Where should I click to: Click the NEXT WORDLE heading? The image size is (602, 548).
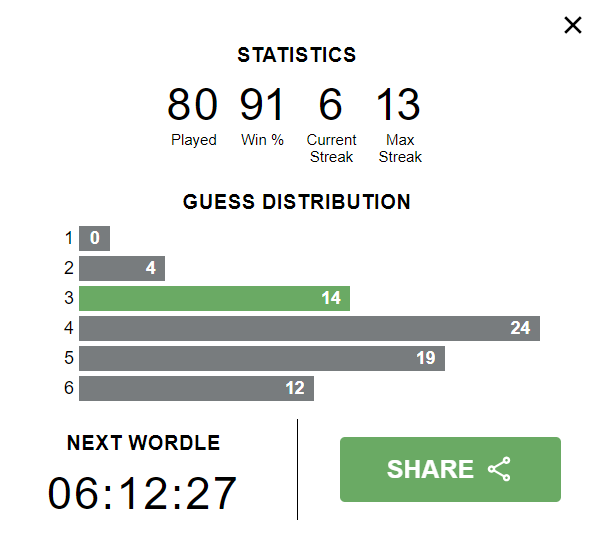pos(143,443)
